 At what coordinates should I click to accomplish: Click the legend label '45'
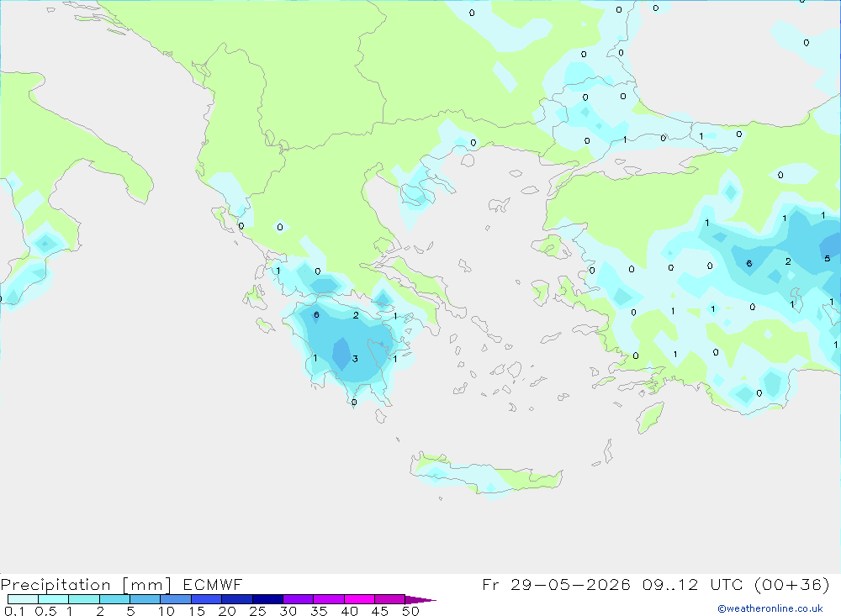coord(380,611)
